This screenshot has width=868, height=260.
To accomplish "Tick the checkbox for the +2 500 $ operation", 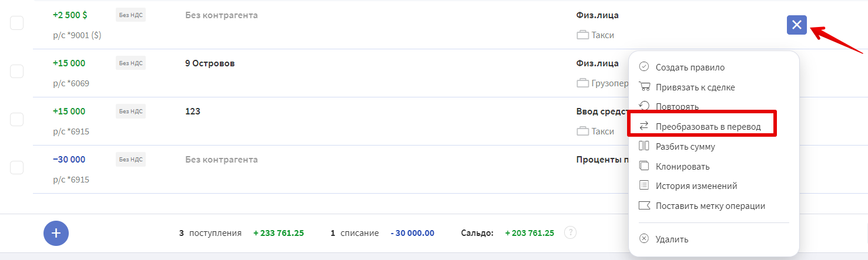I will click(x=17, y=23).
